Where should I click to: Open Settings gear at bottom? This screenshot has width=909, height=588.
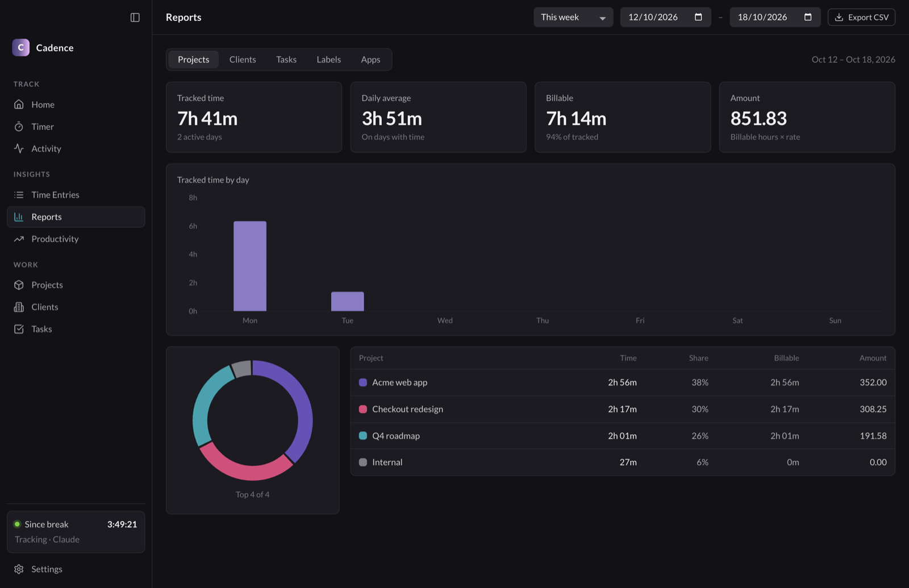pos(76,569)
